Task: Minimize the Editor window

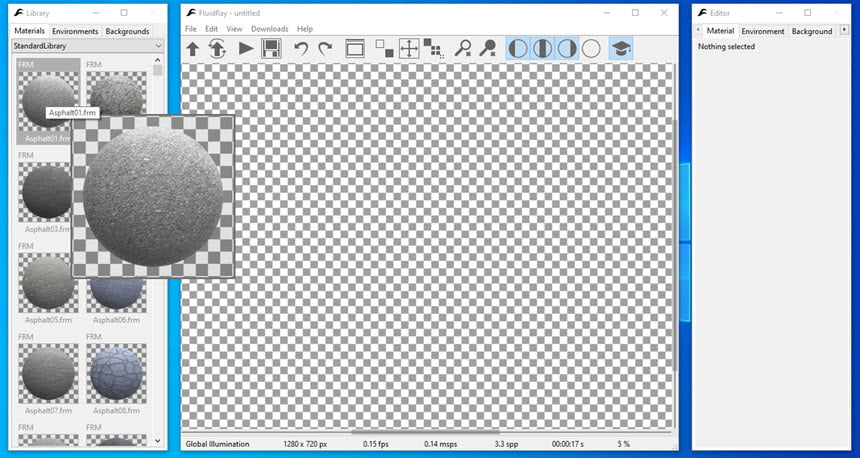Action: [779, 13]
